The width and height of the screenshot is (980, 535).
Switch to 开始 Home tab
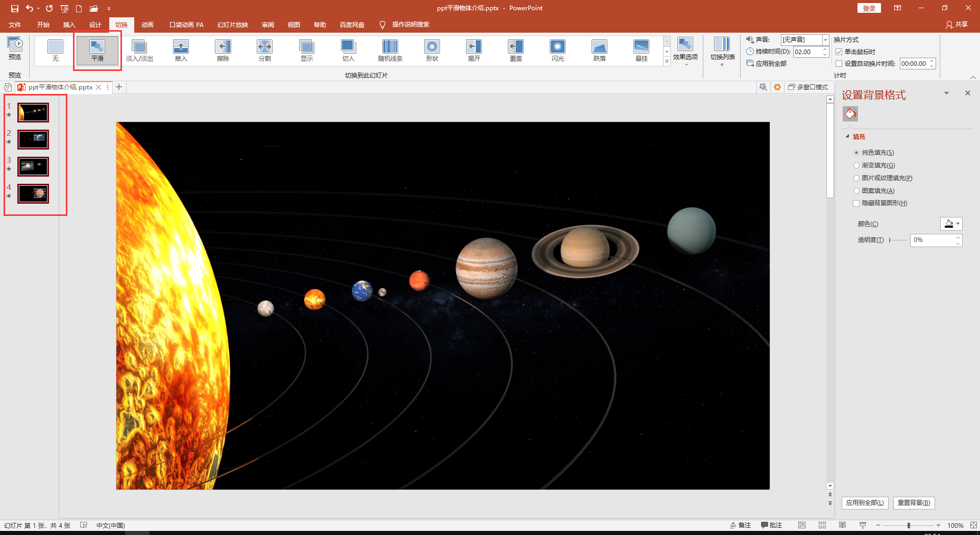[x=43, y=25]
